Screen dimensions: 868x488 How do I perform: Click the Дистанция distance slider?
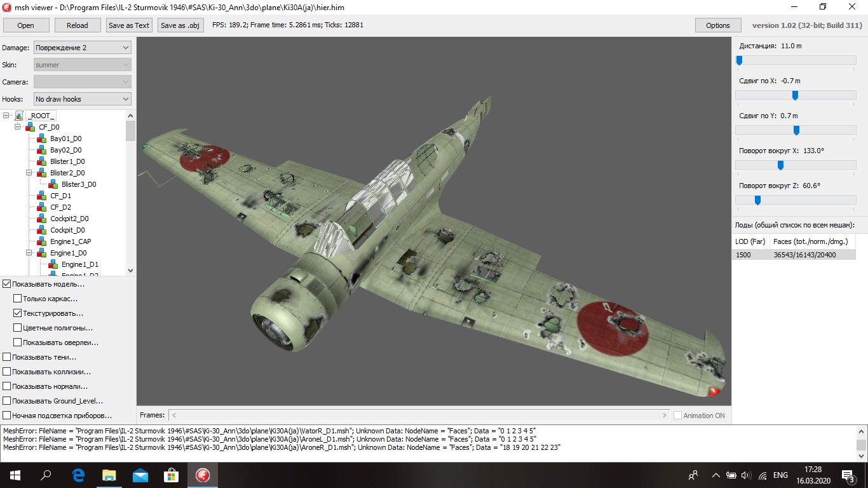point(796,60)
